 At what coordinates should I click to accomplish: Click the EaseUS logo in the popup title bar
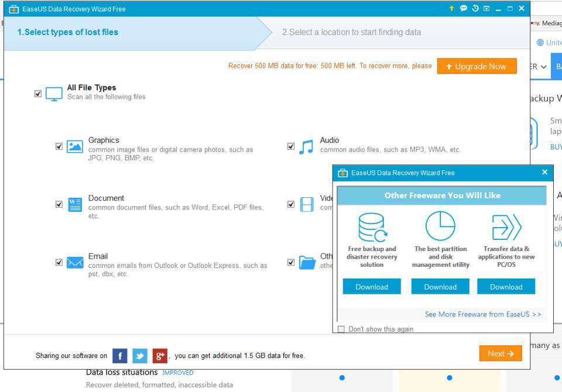tap(342, 173)
